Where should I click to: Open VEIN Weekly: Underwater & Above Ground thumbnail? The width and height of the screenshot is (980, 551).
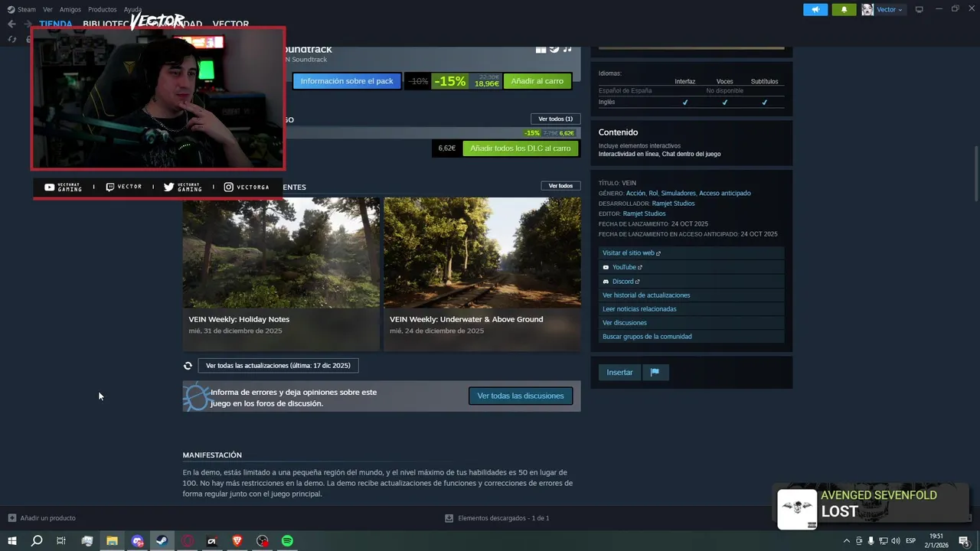(x=482, y=253)
